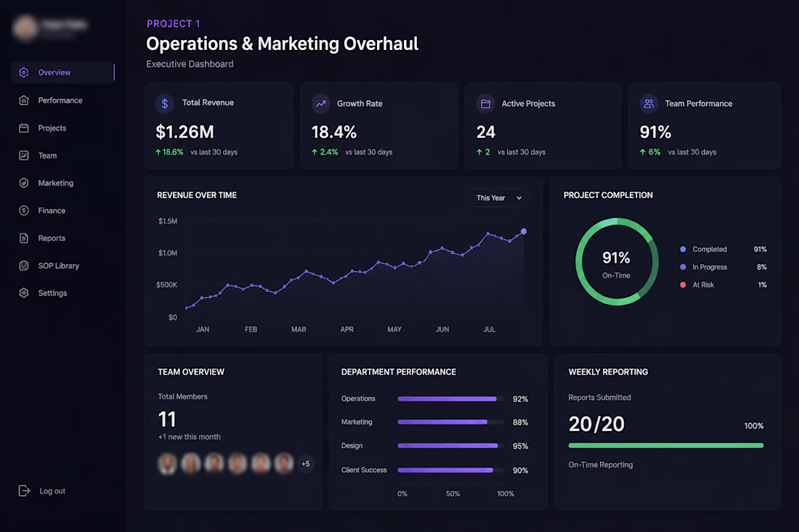799x532 pixels.
Task: Click the Executive Dashboard subtitle
Action: coord(190,64)
